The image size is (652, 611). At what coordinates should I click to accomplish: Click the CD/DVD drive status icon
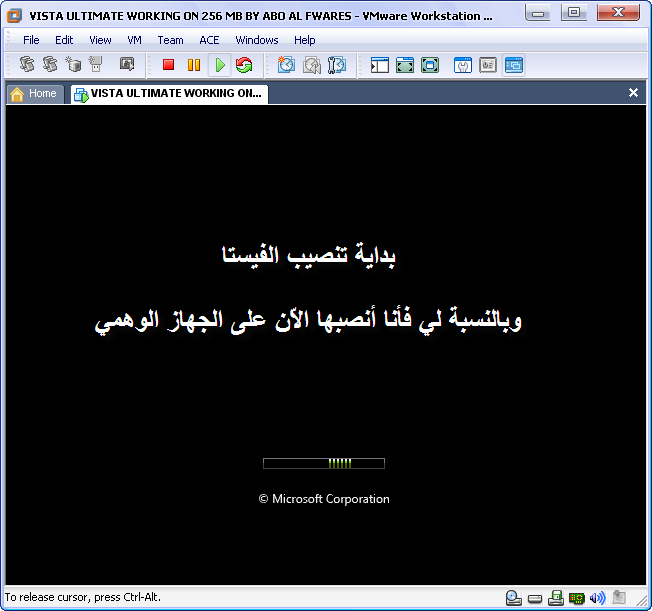(x=514, y=598)
